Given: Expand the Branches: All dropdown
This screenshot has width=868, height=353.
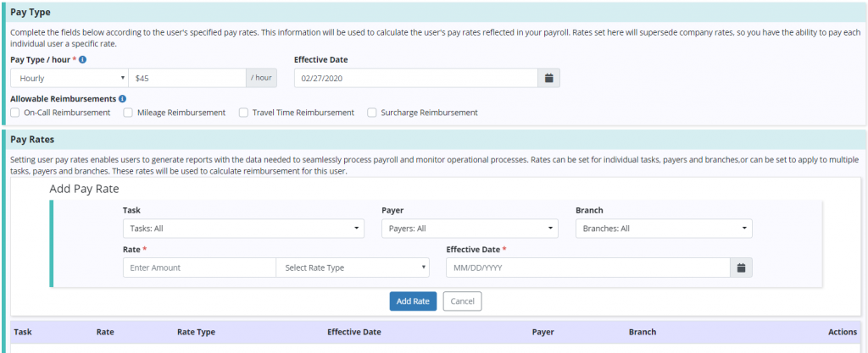Looking at the screenshot, I should [x=663, y=228].
